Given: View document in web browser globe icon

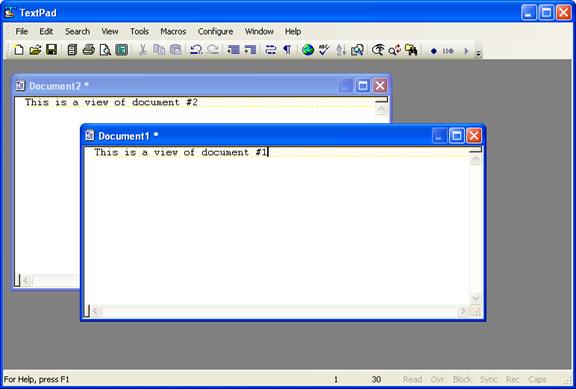Looking at the screenshot, I should tap(308, 50).
